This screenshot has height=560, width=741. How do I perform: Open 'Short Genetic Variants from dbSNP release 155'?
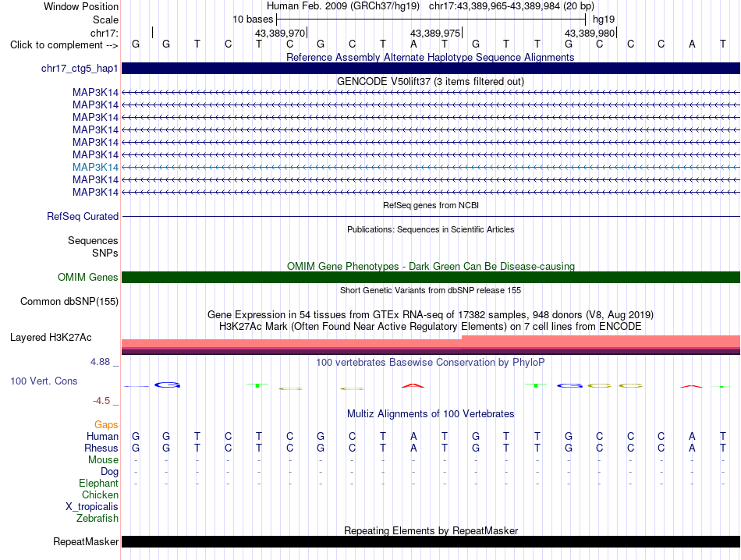431,290
